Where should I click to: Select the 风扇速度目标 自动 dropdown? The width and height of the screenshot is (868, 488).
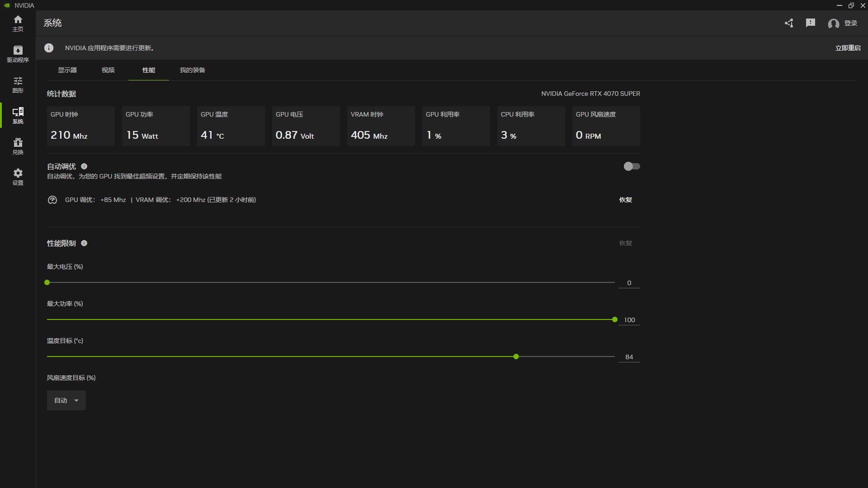(x=66, y=400)
